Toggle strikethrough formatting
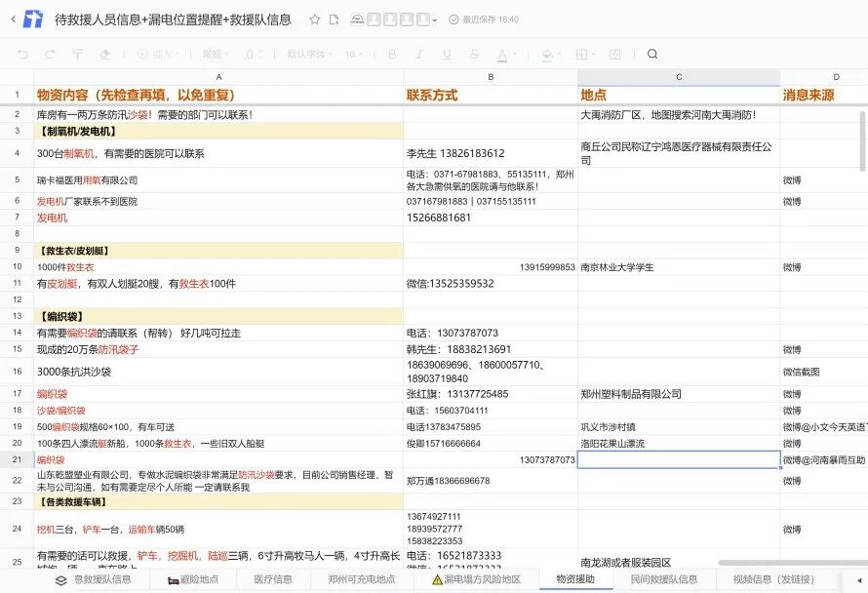 click(474, 55)
